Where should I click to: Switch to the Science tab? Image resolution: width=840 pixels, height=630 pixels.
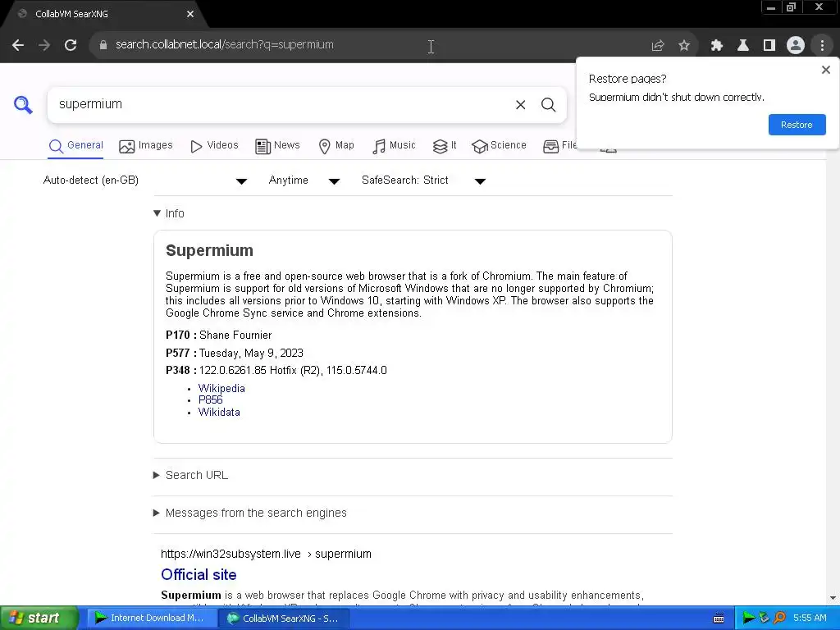click(499, 145)
